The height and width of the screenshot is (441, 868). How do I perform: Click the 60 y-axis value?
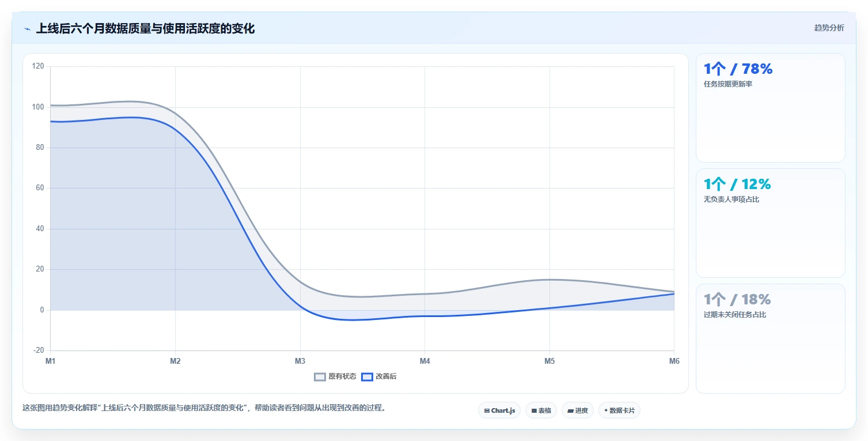[x=40, y=188]
